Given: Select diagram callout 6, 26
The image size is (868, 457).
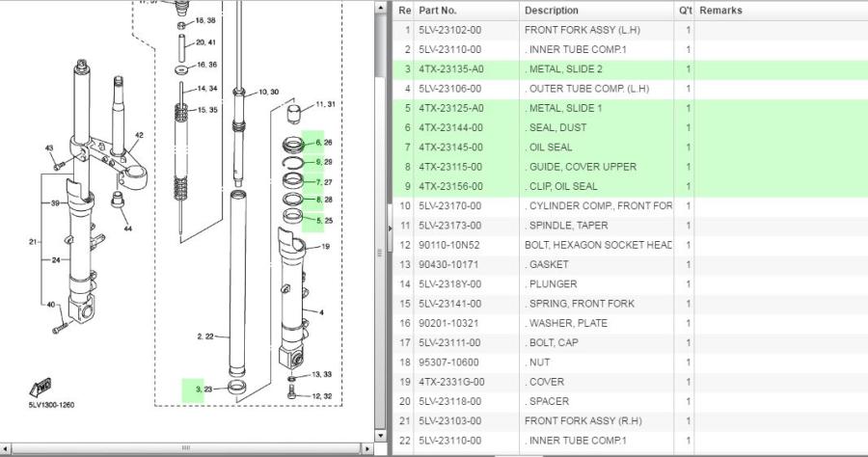Looking at the screenshot, I should click(x=324, y=142).
